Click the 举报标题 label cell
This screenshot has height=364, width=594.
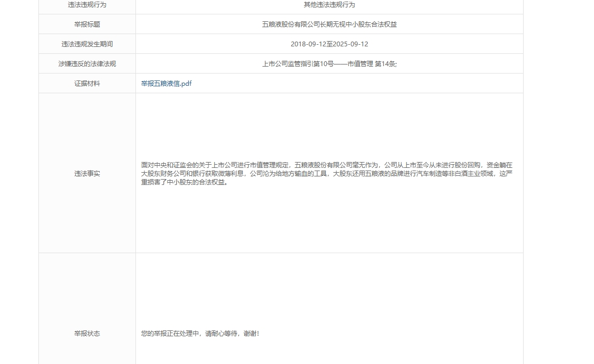[87, 24]
